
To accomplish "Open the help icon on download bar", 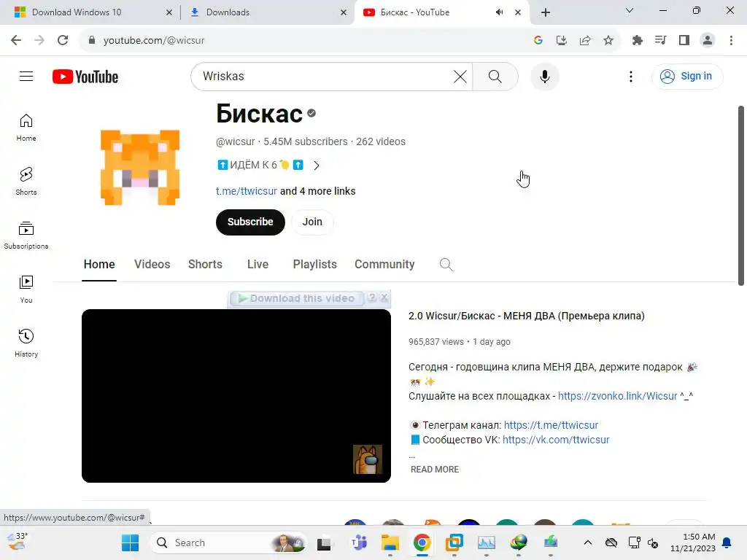I will click(372, 298).
